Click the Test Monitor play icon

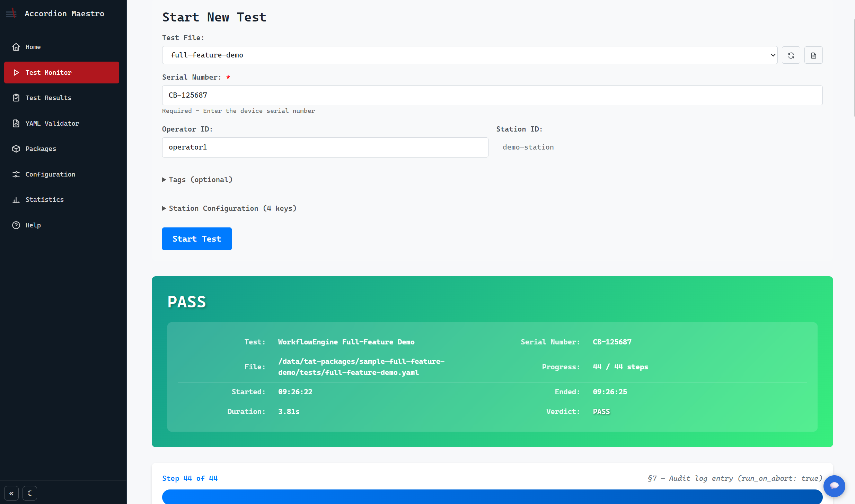[16, 72]
